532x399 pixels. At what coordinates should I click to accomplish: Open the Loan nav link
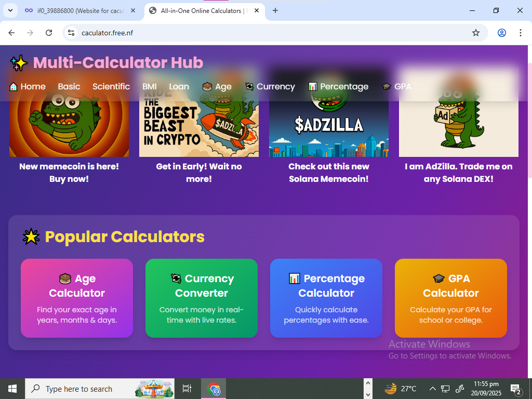pyautogui.click(x=179, y=87)
